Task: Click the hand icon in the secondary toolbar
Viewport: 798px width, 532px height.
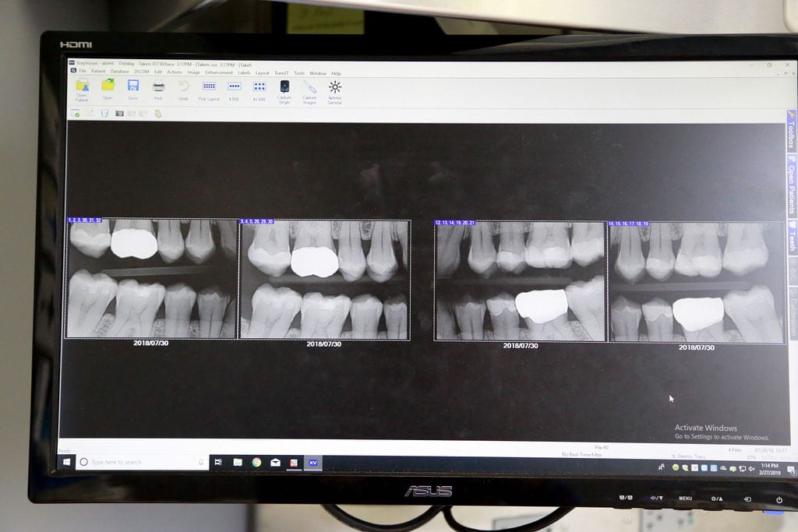Action: (x=157, y=114)
